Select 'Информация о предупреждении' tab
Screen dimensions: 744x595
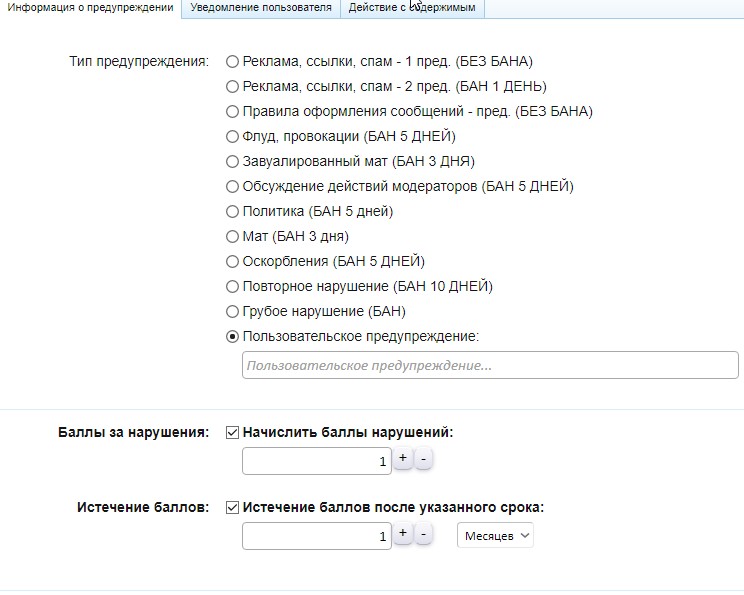90,8
